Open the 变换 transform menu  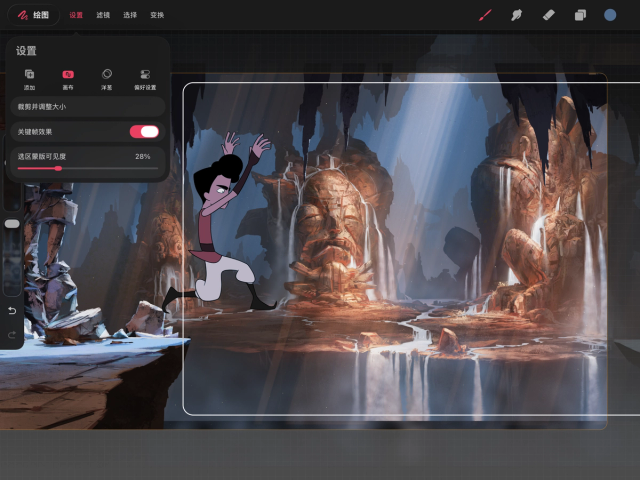tap(157, 15)
